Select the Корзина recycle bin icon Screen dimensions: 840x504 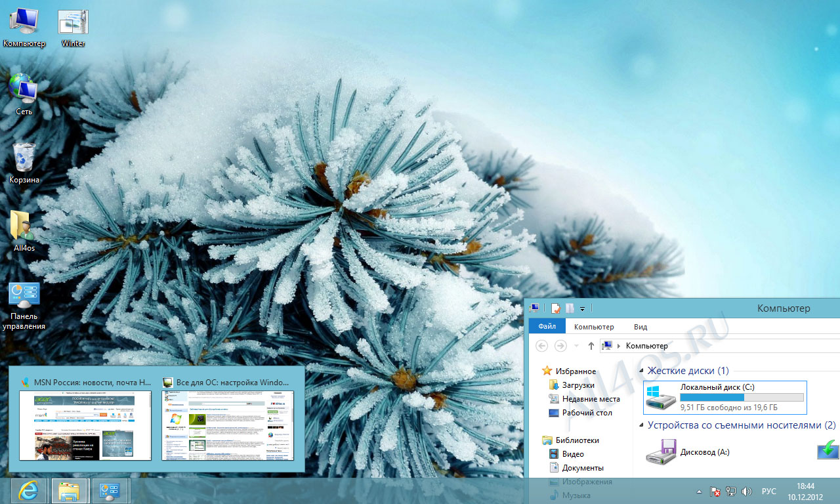pyautogui.click(x=24, y=163)
